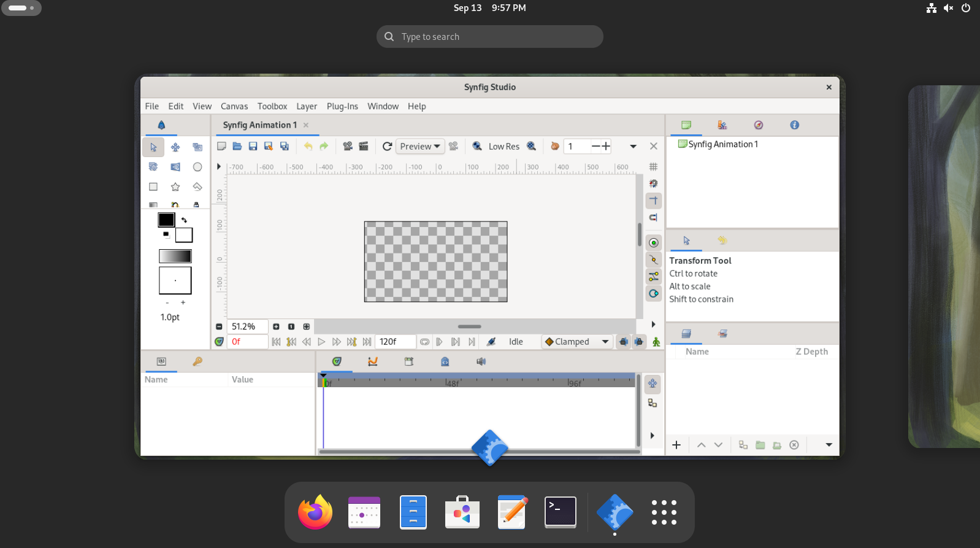Image resolution: width=980 pixels, height=548 pixels.
Task: Select the Polygon tool
Action: (197, 187)
